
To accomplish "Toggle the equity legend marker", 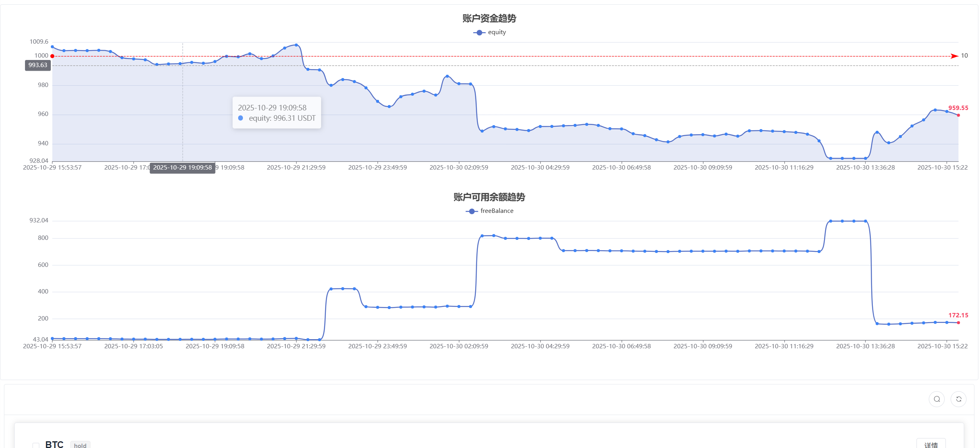I will pyautogui.click(x=479, y=33).
